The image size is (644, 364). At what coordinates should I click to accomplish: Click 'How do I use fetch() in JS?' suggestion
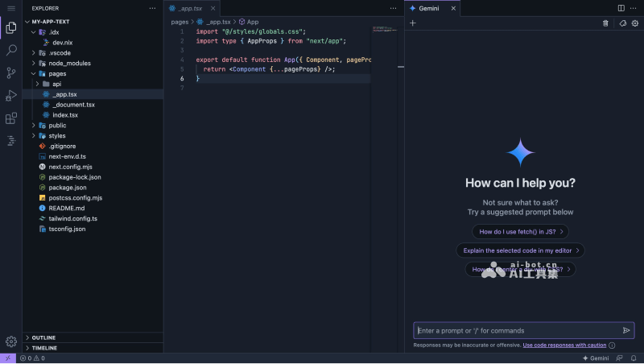(x=520, y=231)
